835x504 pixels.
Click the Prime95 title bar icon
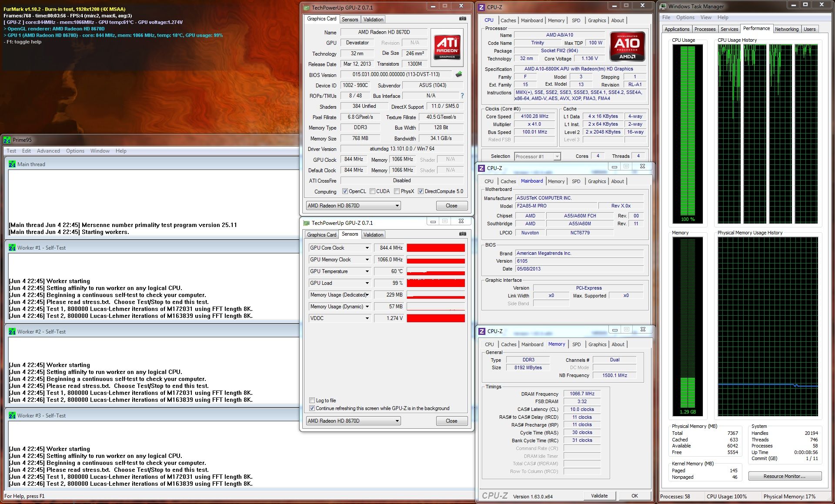[7, 140]
